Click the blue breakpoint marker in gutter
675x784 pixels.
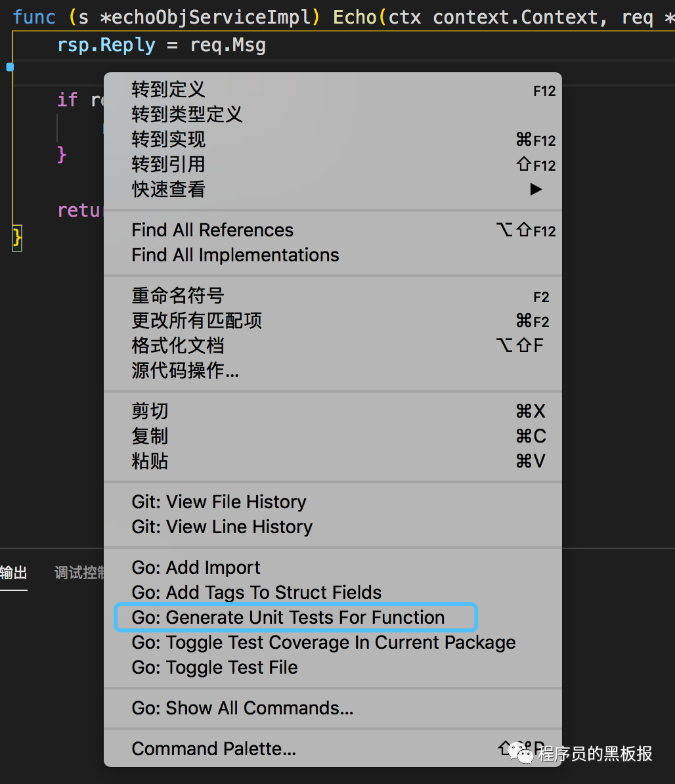tap(9, 66)
